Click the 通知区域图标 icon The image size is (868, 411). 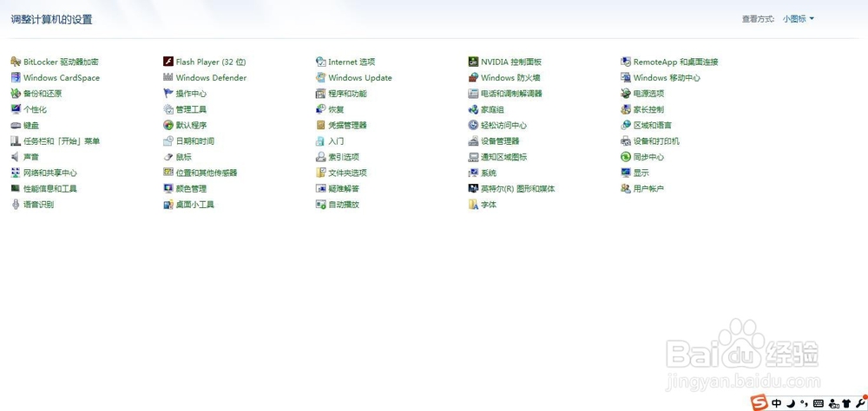[473, 157]
